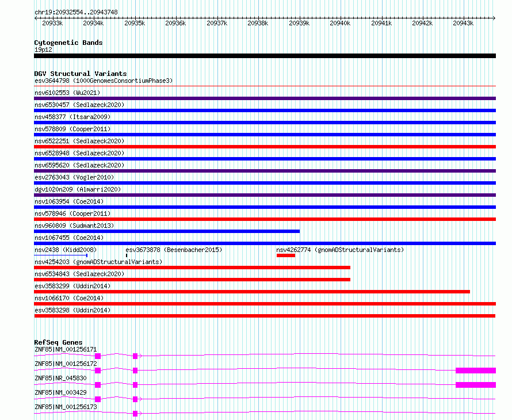512x420 pixels.
Task: Click the RefSeq Genes track heading
Action: pos(58,342)
